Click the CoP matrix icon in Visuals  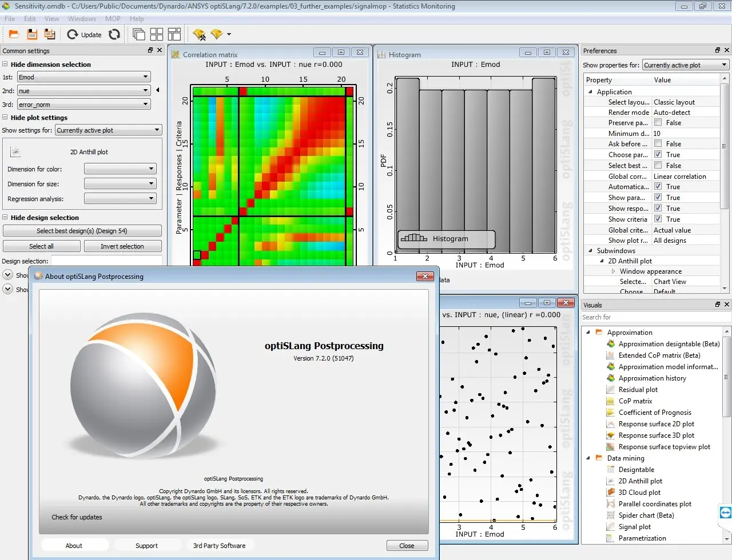coord(611,401)
